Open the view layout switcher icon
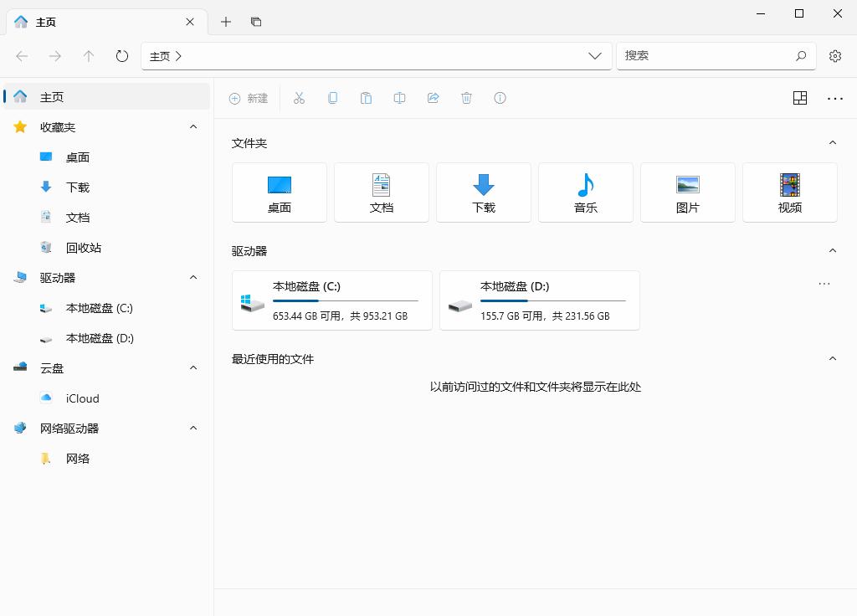This screenshot has width=857, height=616. pos(799,98)
